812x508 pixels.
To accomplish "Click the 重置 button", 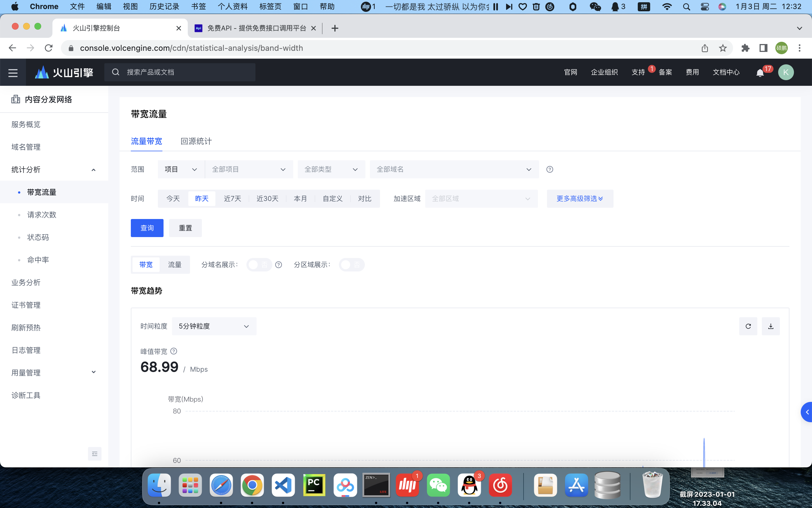I will 185,228.
